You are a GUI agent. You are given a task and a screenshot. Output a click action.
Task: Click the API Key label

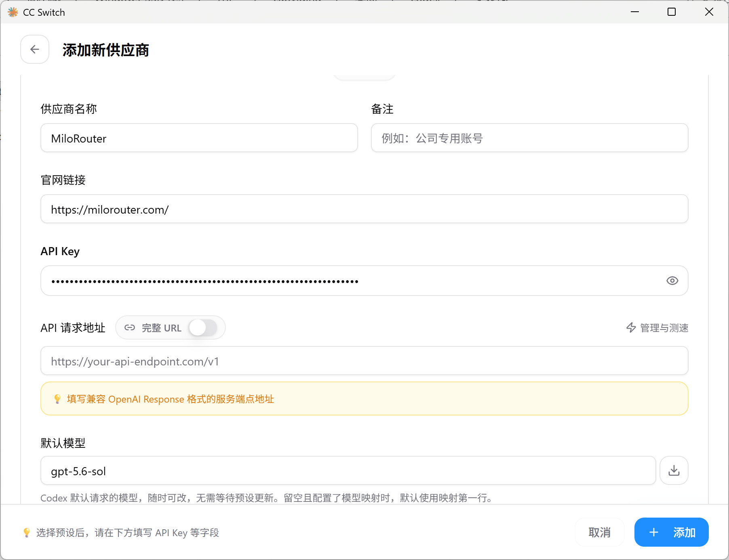pyautogui.click(x=60, y=251)
